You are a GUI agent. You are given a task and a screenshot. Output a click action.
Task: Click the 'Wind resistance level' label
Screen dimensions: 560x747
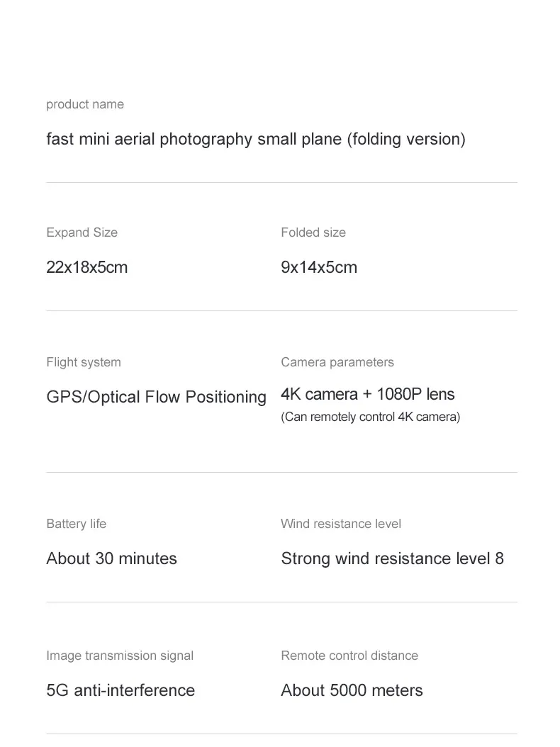[341, 524]
